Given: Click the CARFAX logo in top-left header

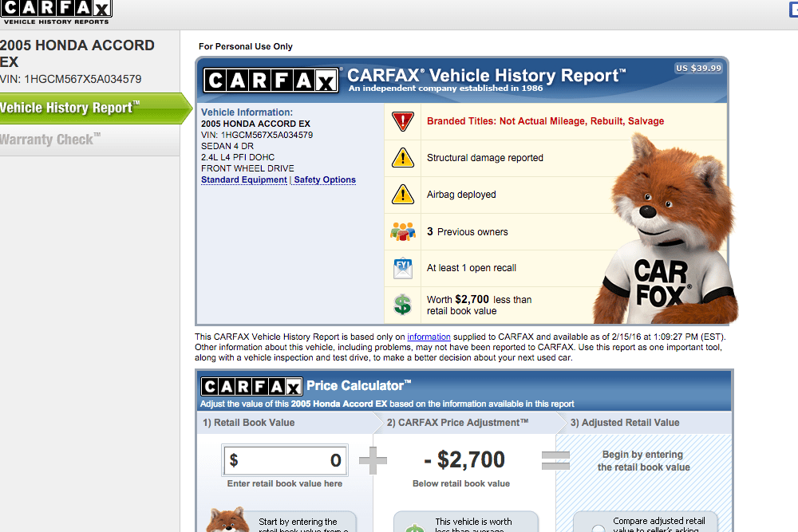Looking at the screenshot, I should 56,12.
